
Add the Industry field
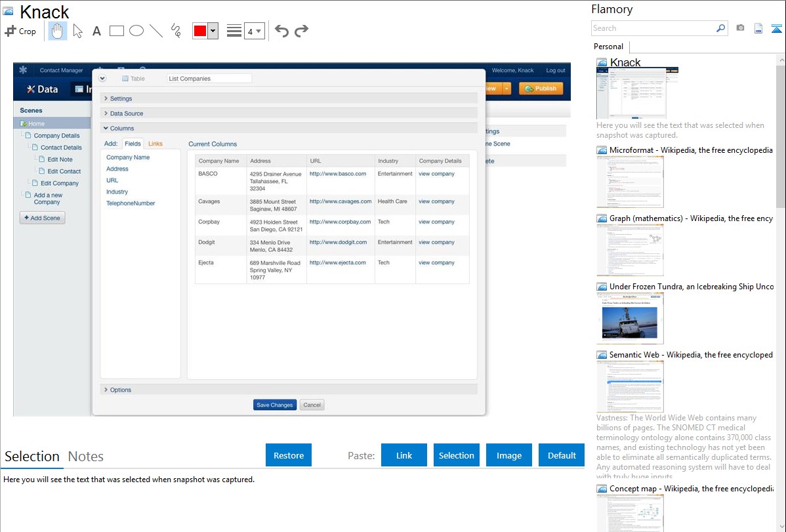117,192
